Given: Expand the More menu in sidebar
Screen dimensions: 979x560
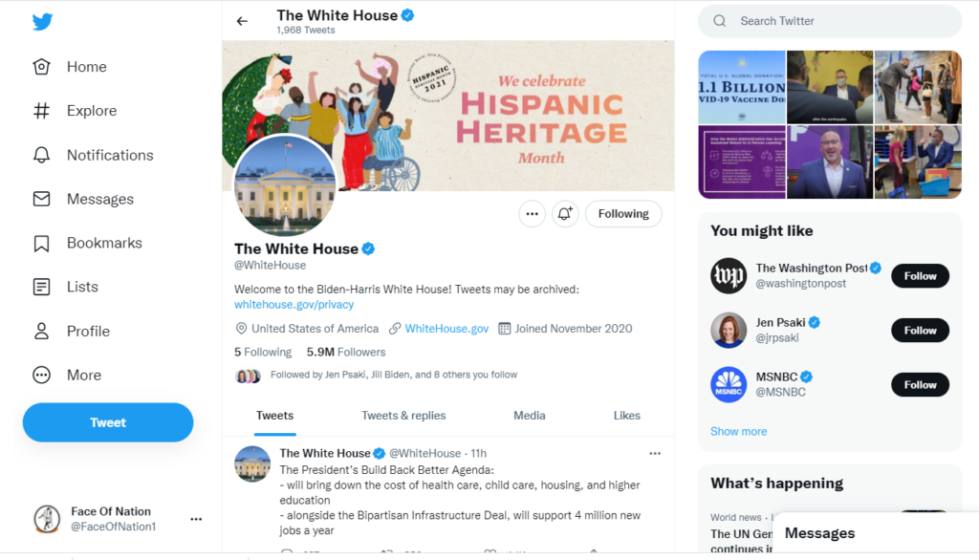Looking at the screenshot, I should 67,375.
